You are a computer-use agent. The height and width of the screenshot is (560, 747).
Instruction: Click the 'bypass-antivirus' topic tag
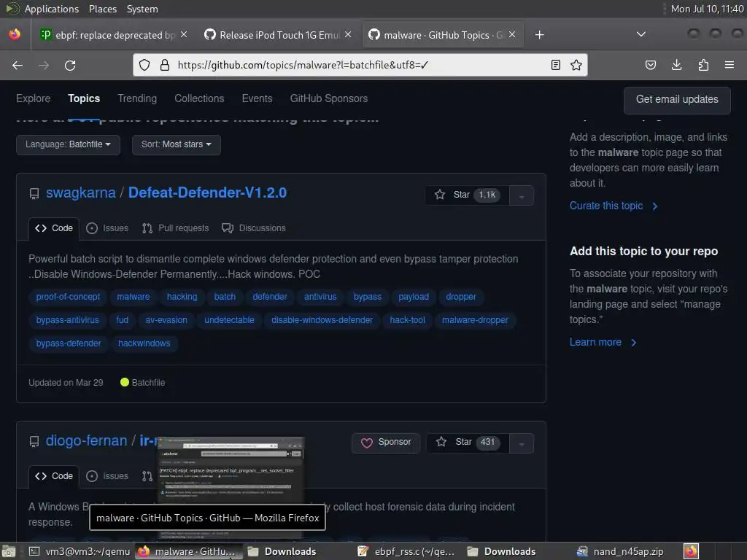coord(68,320)
